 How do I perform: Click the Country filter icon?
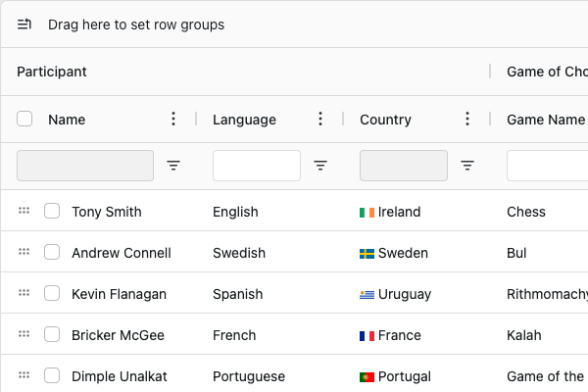coord(467,166)
